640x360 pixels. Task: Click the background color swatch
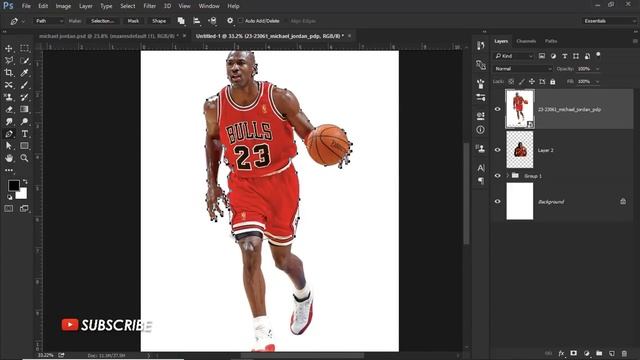point(23,195)
